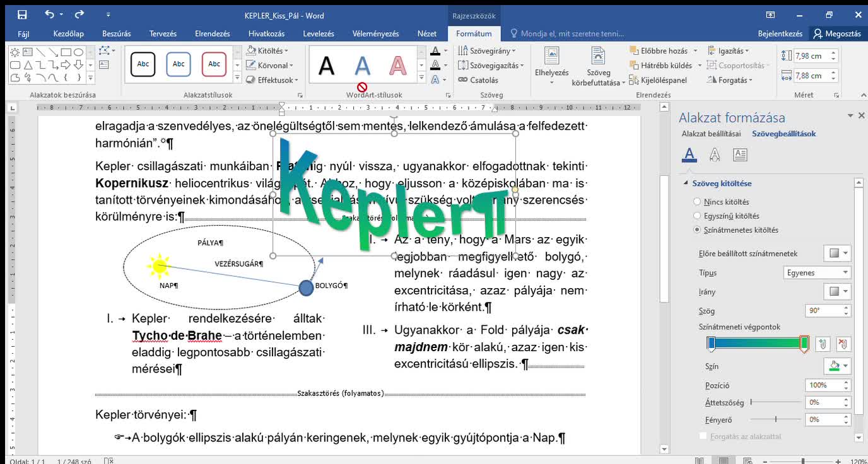Screen dimensions: 868x464
Task: Open the Kitöltés fill dropdown
Action: pyautogui.click(x=267, y=50)
